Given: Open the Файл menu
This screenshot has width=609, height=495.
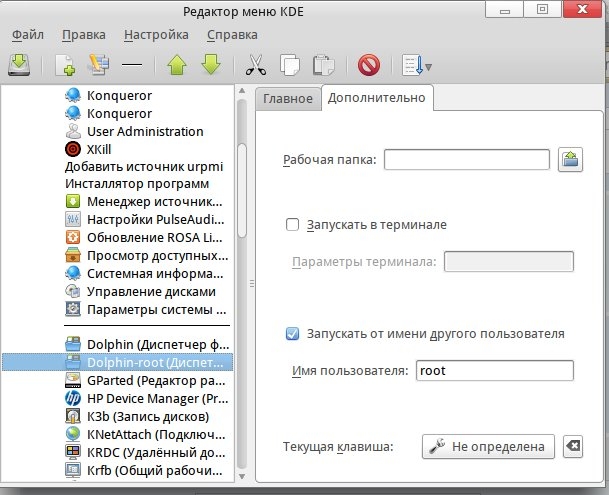Looking at the screenshot, I should click(x=28, y=35).
